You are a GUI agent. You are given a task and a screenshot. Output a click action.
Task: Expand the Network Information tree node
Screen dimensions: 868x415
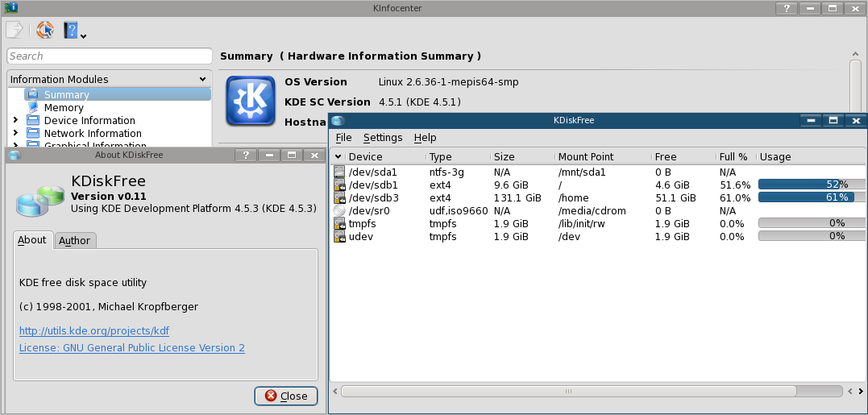point(15,133)
